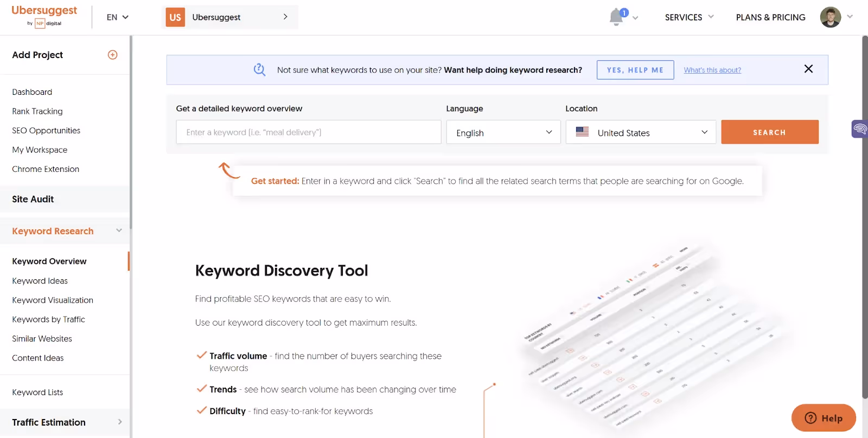
Task: Click the Difficulty checkmark icon
Action: pos(201,410)
